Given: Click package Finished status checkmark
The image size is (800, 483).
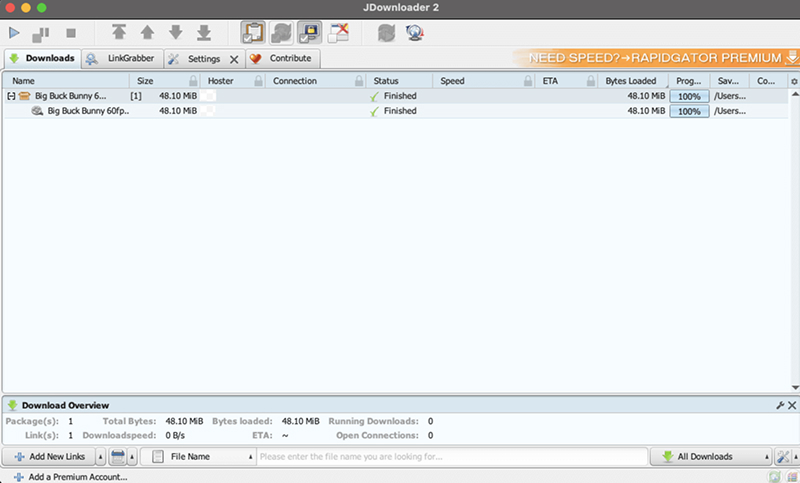Looking at the screenshot, I should (375, 96).
